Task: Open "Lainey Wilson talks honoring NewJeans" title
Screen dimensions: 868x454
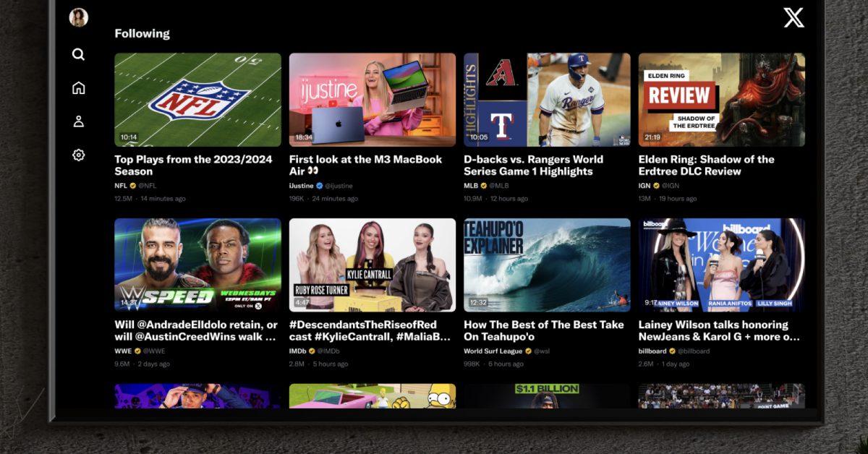Action: (x=719, y=331)
